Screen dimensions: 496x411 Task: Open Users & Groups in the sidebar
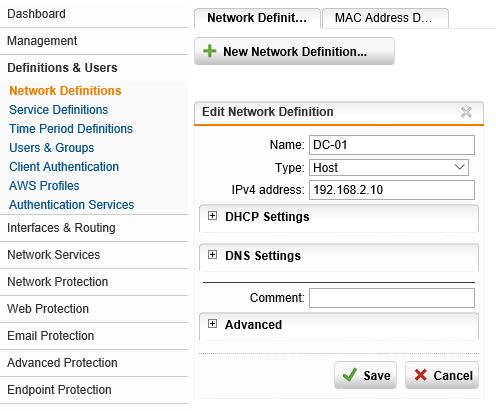[x=52, y=148]
